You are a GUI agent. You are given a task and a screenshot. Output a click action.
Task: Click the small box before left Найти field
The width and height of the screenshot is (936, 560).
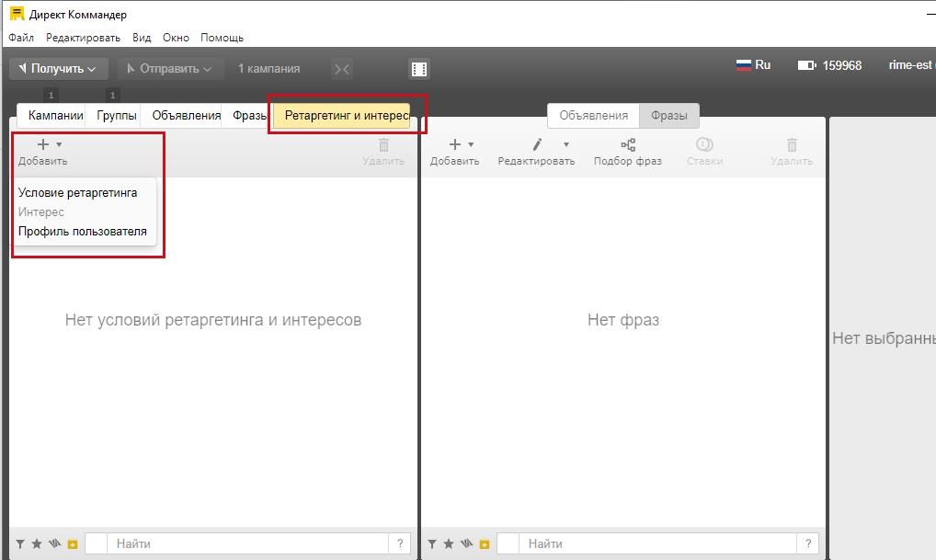[x=97, y=543]
